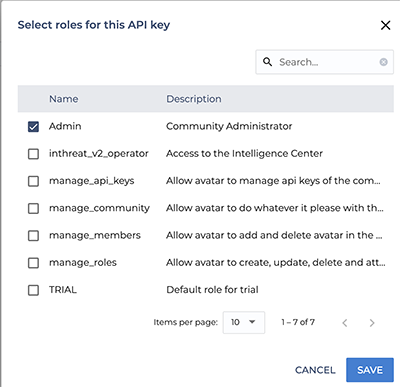Click the Items per page label
400x387 pixels.
[185, 322]
